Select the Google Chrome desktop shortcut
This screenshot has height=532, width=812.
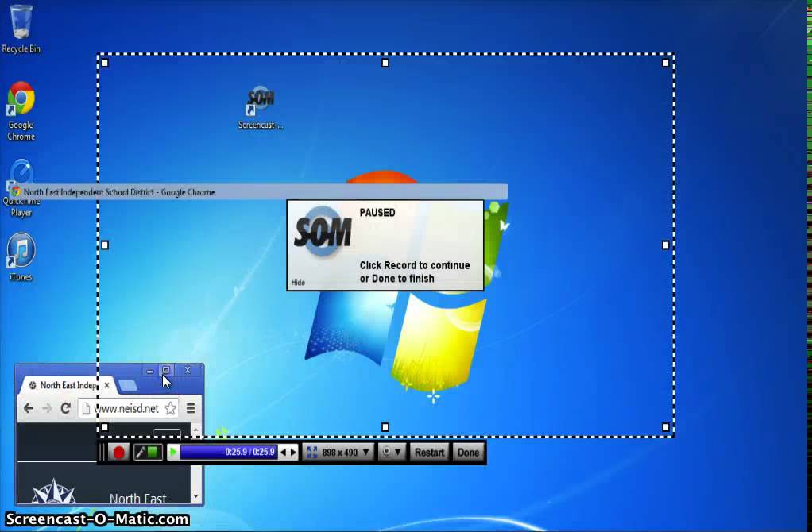point(21,111)
